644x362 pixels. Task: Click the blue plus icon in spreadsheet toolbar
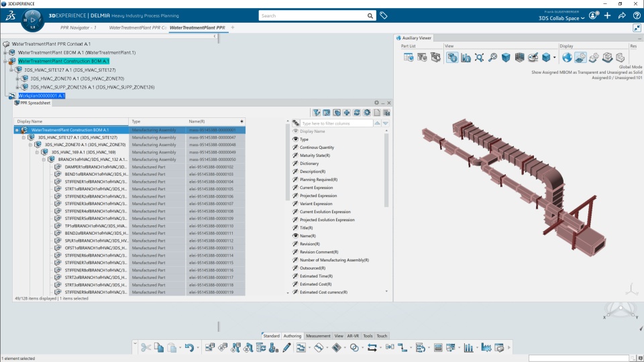point(347,113)
